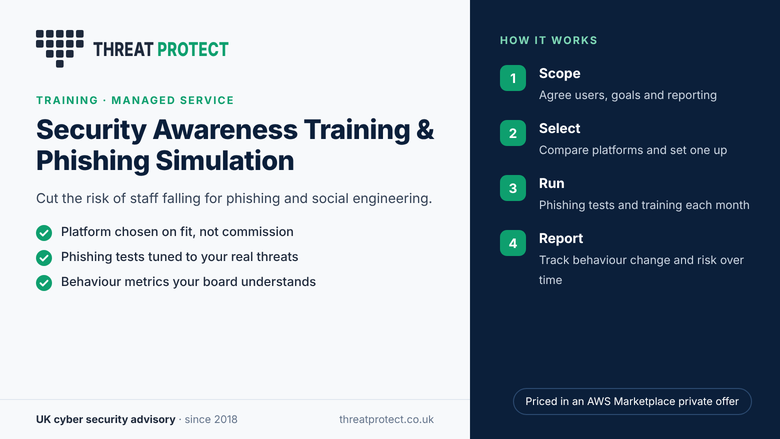The width and height of the screenshot is (780, 439).
Task: Click the Threat Protect shield grid logo
Action: pyautogui.click(x=60, y=48)
